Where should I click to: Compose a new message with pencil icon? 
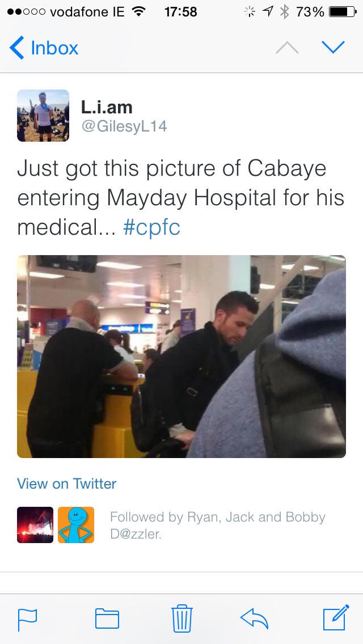pyautogui.click(x=336, y=617)
